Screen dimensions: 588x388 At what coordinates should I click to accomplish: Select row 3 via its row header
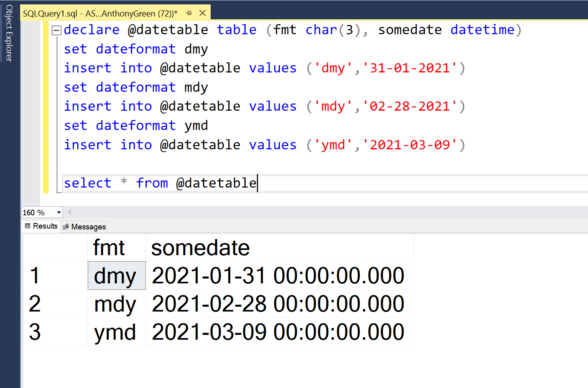55,332
